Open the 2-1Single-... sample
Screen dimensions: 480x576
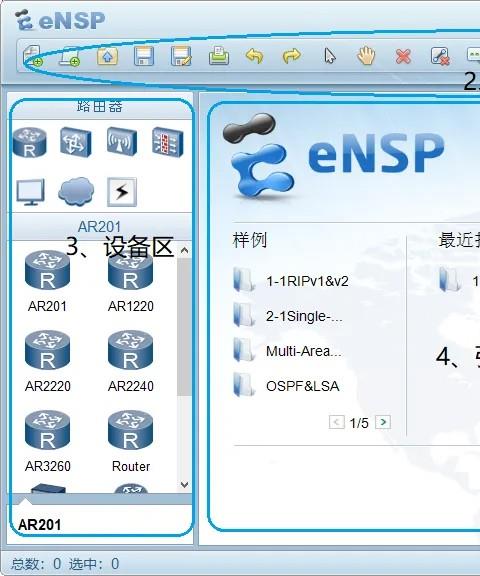[288, 316]
